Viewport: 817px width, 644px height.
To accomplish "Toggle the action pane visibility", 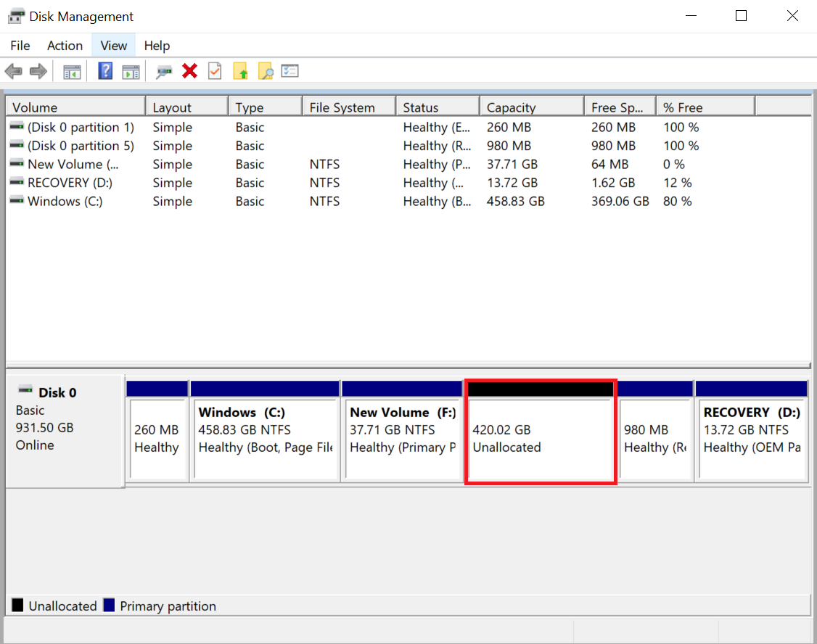I will click(131, 70).
